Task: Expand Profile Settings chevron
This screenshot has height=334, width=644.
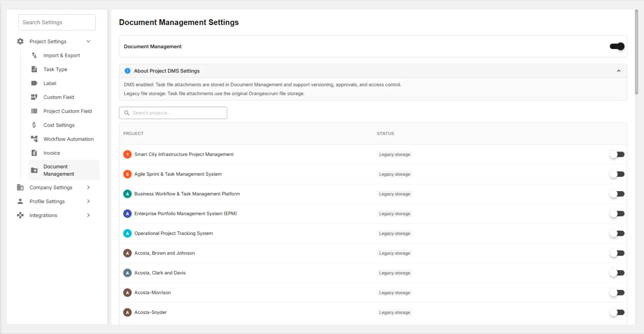Action: 88,201
